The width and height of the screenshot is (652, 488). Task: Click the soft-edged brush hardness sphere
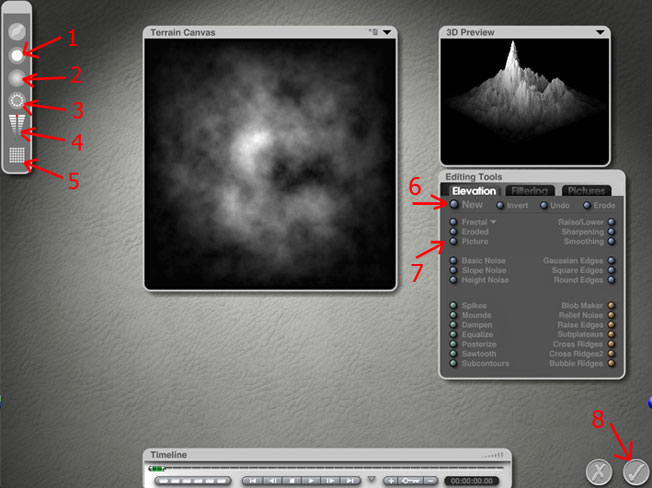(17, 78)
